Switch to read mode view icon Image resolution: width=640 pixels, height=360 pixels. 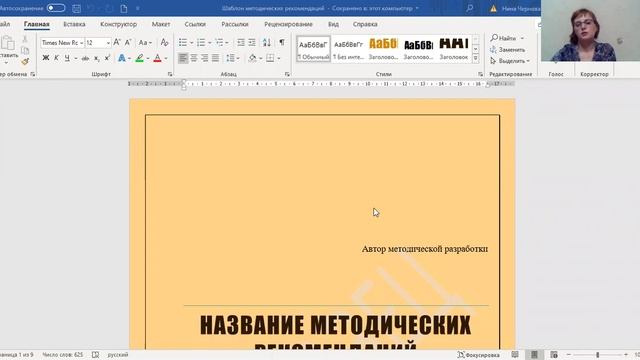pyautogui.click(x=515, y=355)
